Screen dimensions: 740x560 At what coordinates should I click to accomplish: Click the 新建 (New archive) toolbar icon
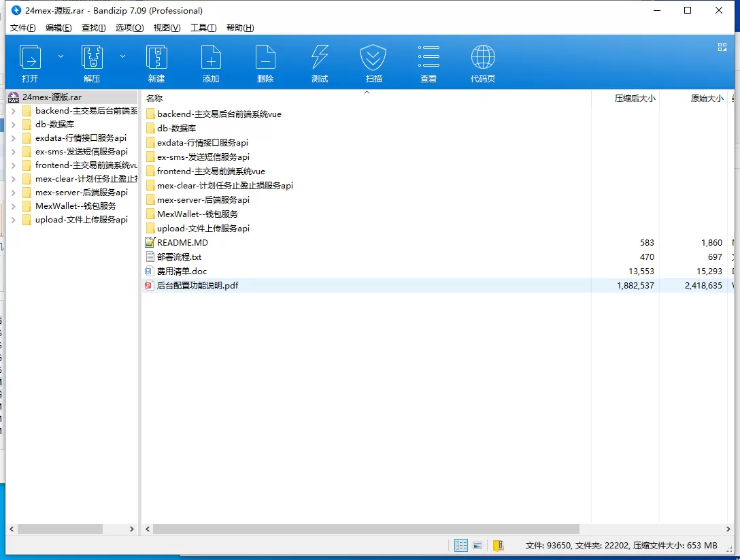pyautogui.click(x=156, y=61)
